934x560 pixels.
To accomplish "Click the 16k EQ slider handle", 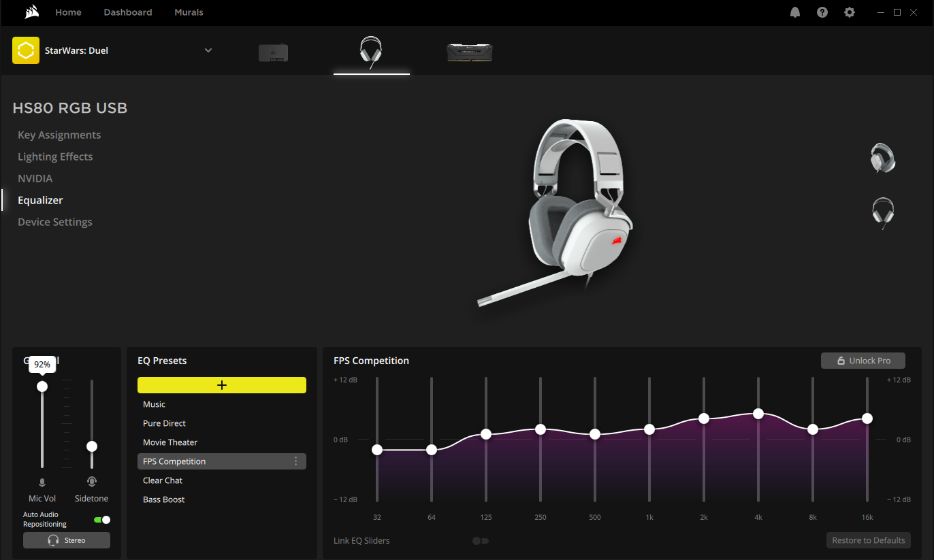I will (x=867, y=418).
